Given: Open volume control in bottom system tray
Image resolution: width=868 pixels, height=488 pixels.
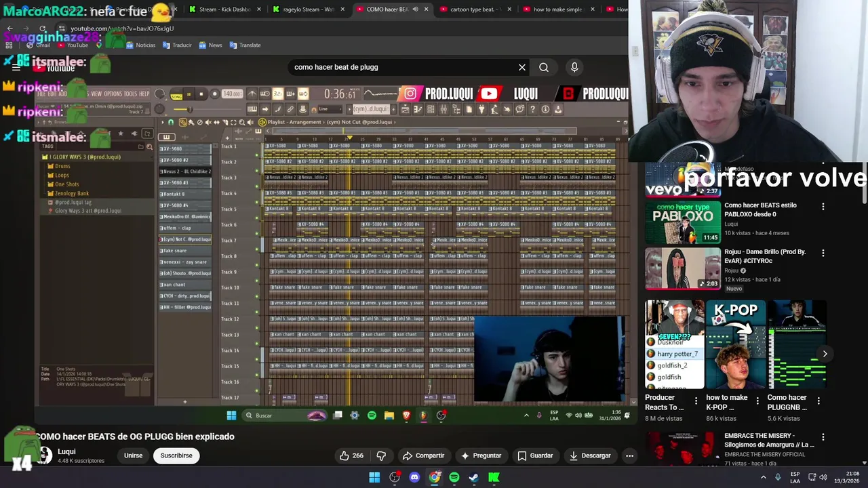Looking at the screenshot, I should pyautogui.click(x=823, y=477).
